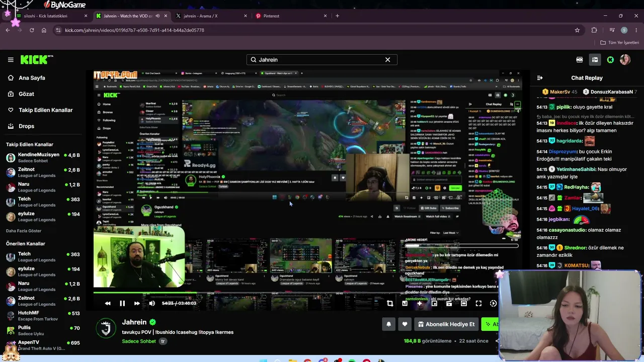Open the Tüm Yer İşaretleri folder
This screenshot has height=362, width=644.
click(619, 43)
